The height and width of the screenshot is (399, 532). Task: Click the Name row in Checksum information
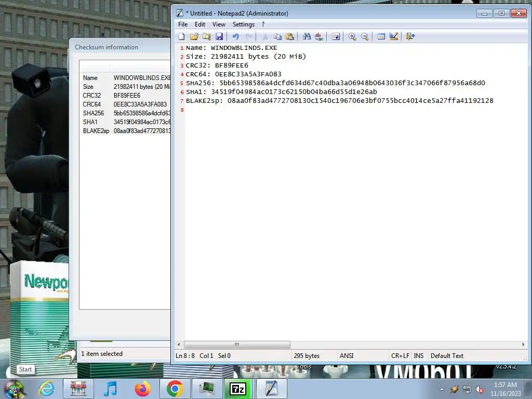tap(126, 78)
